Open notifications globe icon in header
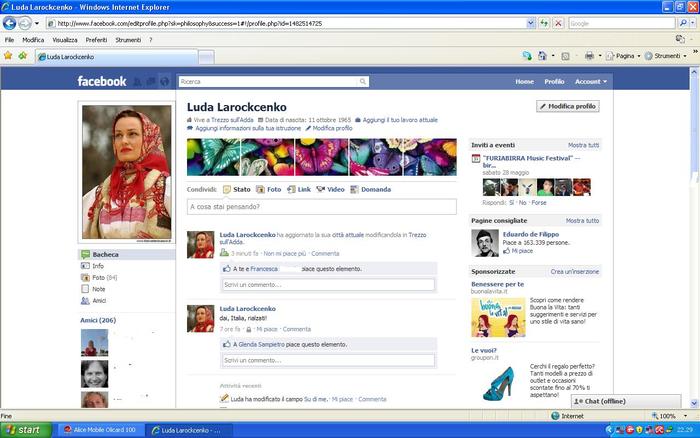Viewport: 700px width, 438px height. pos(165,82)
